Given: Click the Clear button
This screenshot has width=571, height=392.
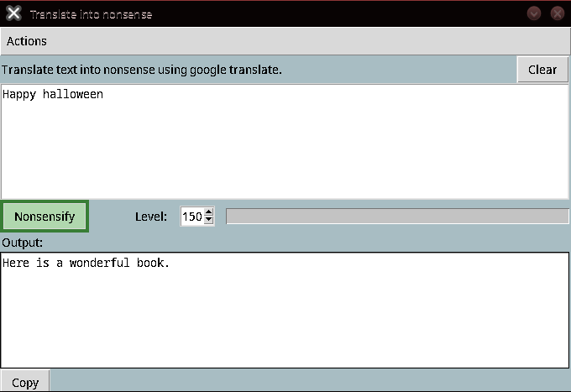Looking at the screenshot, I should pos(542,70).
